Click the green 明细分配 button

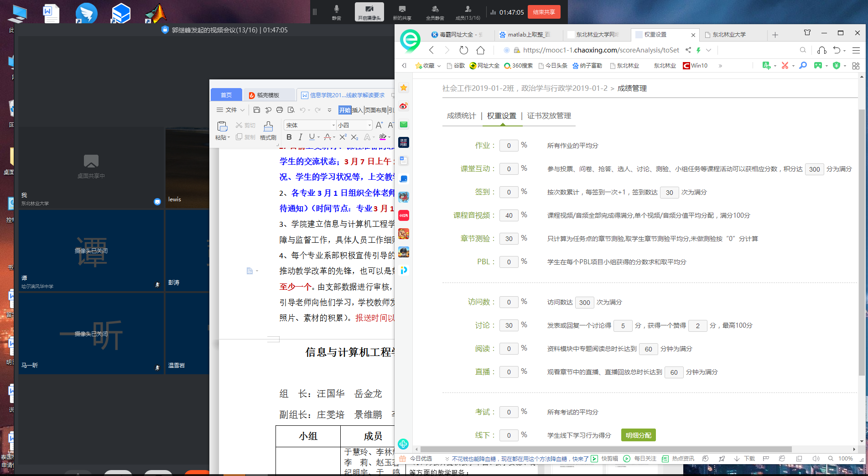(638, 435)
